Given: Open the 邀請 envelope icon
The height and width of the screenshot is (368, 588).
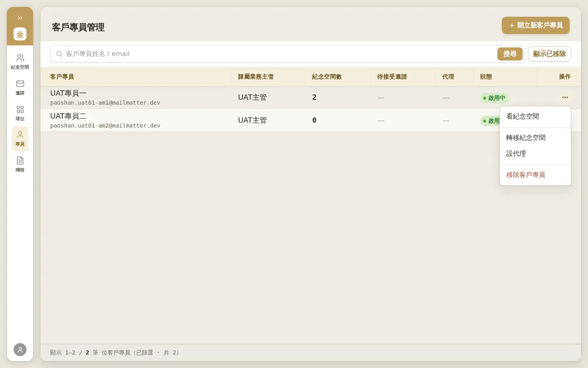Looking at the screenshot, I should point(20,88).
